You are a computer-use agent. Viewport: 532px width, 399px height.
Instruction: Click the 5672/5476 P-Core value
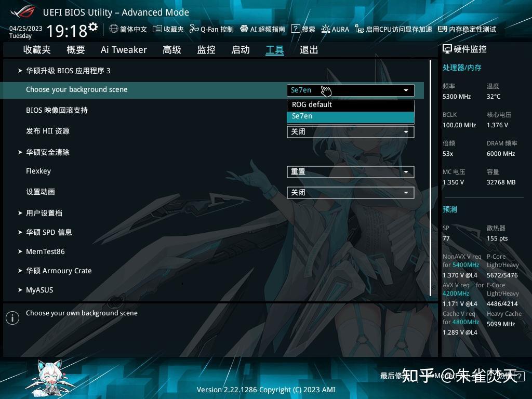(x=502, y=275)
